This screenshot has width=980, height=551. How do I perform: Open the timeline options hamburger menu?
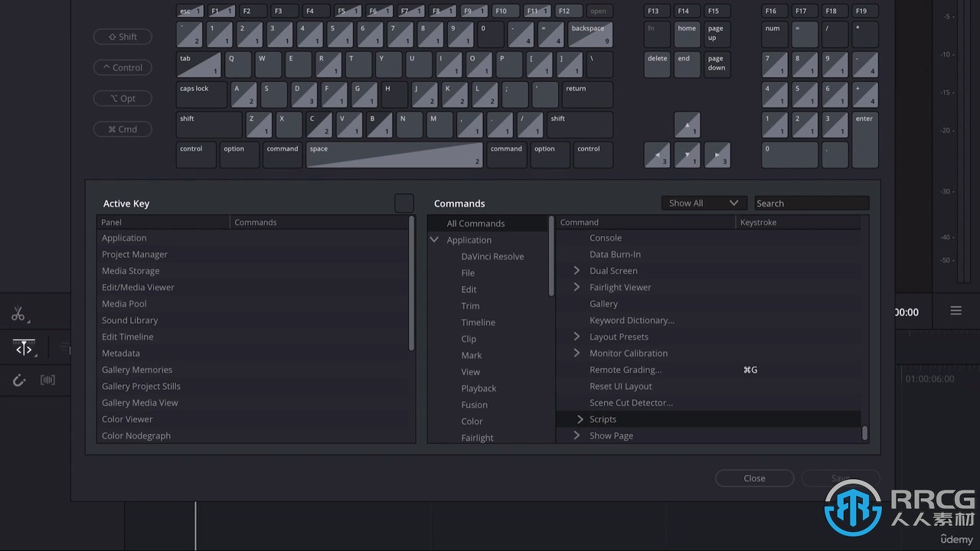(956, 311)
